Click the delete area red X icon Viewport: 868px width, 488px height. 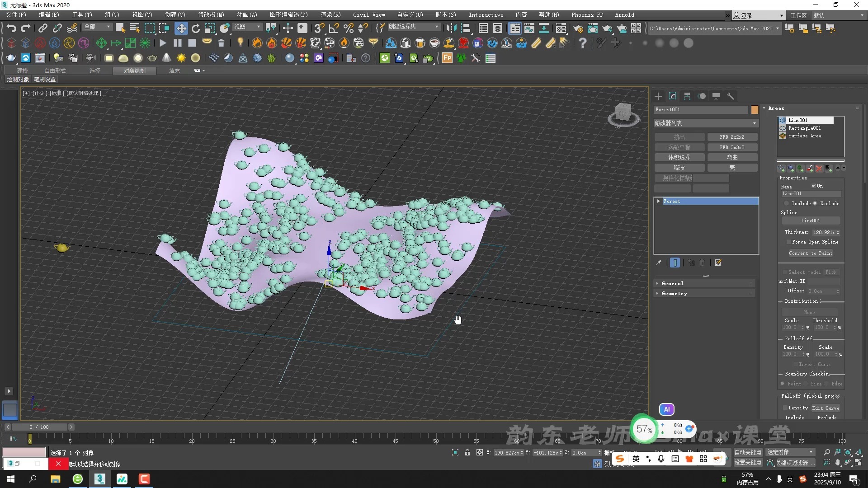tap(819, 169)
